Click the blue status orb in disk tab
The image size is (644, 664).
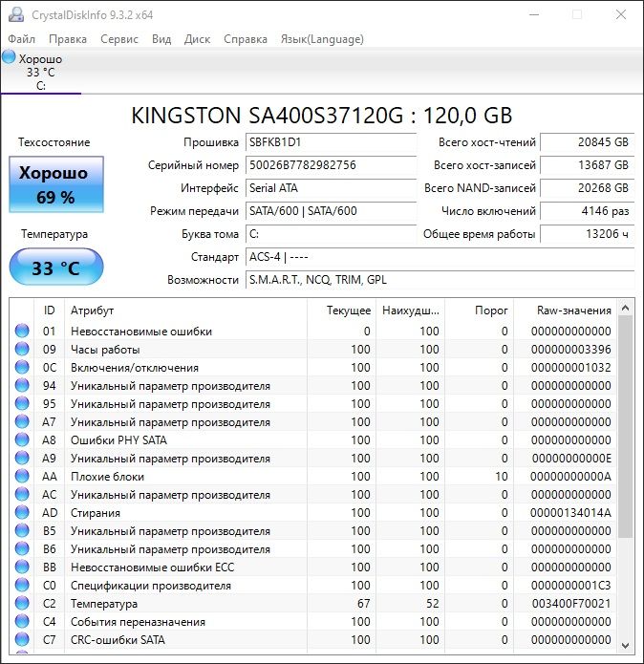(9, 56)
